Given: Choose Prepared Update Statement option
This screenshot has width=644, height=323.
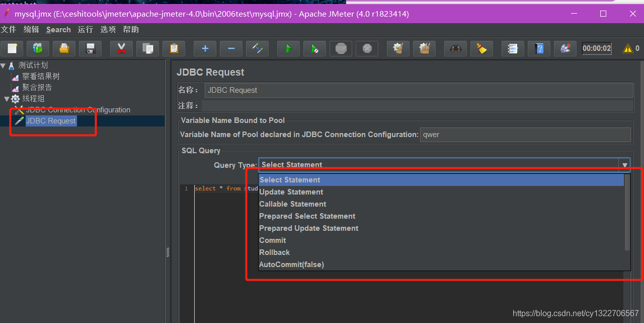Looking at the screenshot, I should (441, 228).
